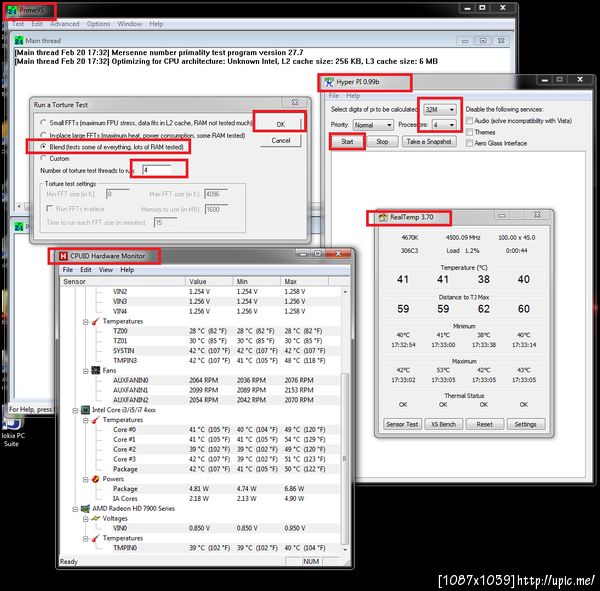Click the AMD Radeon HD 7900 card icon
Screen dimensions: 600x591
[x=85, y=508]
